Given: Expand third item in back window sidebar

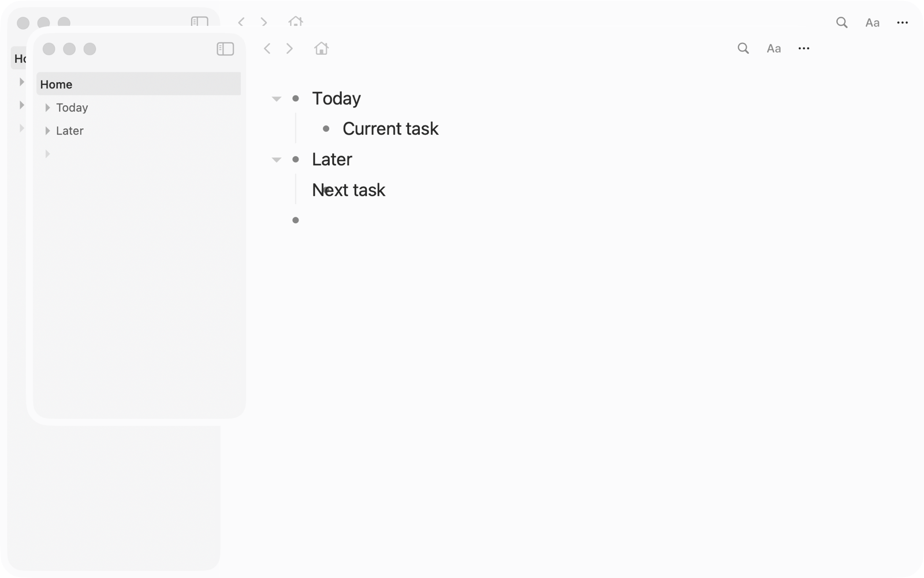Looking at the screenshot, I should (21, 128).
